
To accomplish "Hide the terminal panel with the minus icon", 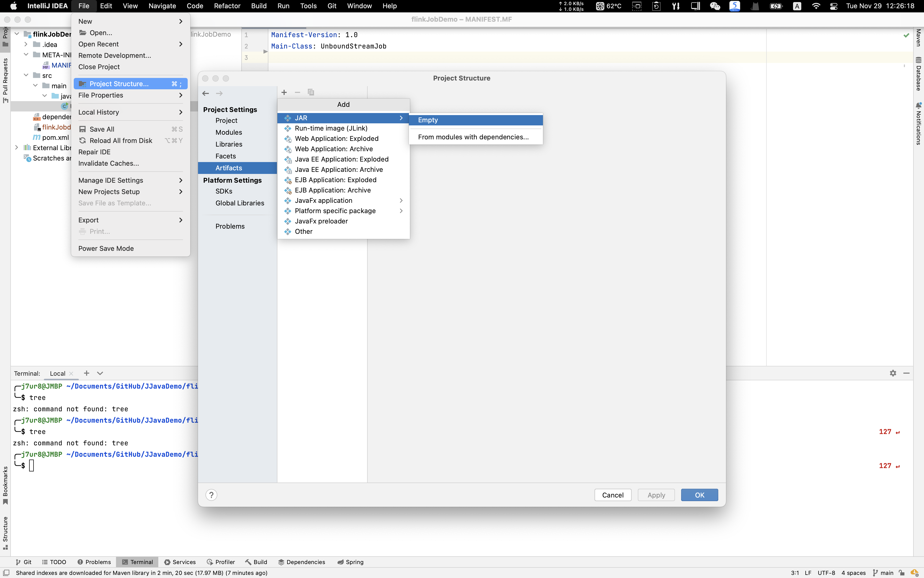I will click(906, 373).
